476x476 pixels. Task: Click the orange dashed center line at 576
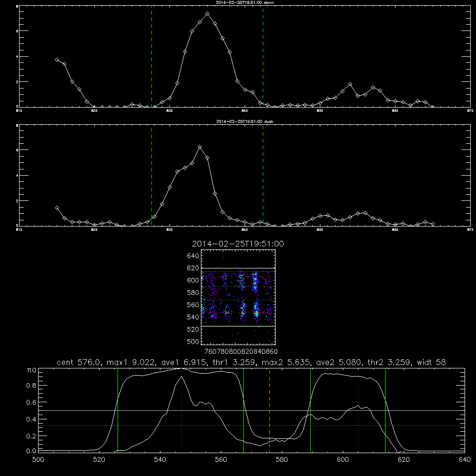click(x=269, y=410)
